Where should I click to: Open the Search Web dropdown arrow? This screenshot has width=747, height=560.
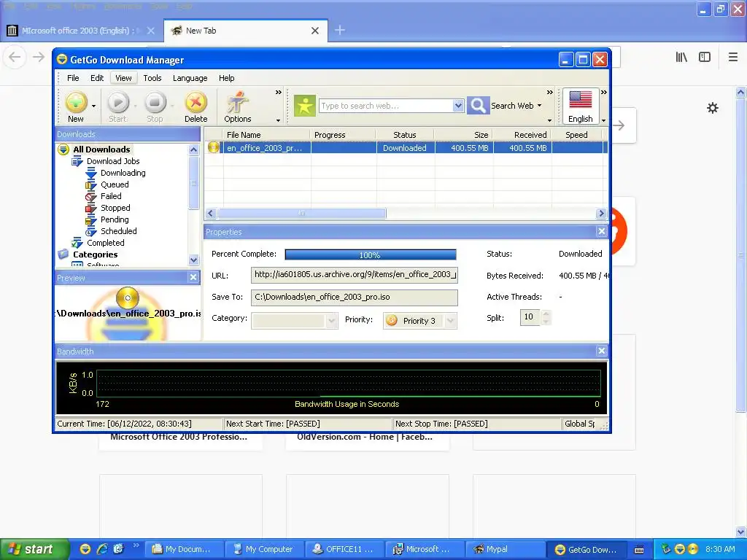pos(539,106)
